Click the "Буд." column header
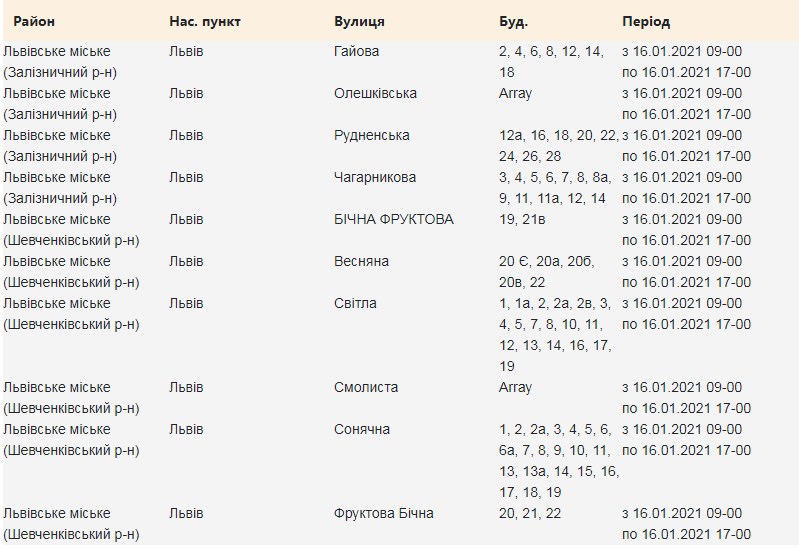The image size is (799, 548). (x=513, y=21)
